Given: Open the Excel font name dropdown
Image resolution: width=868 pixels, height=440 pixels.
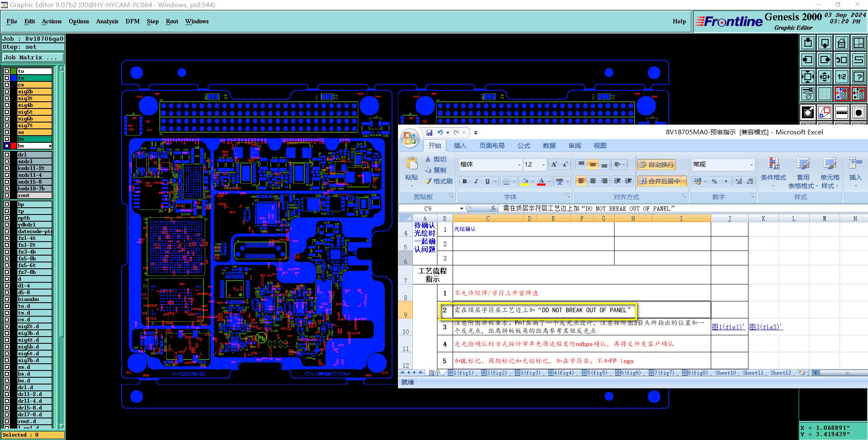Looking at the screenshot, I should point(519,164).
